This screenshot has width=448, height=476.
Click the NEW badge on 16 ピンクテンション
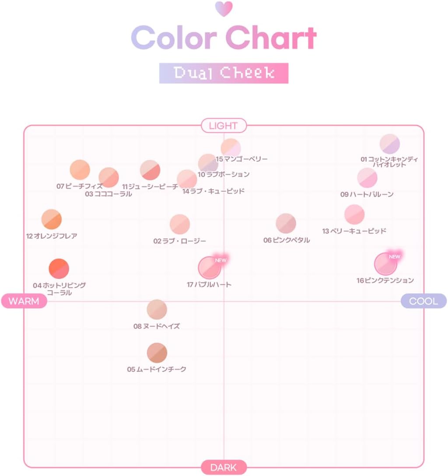coord(395,257)
